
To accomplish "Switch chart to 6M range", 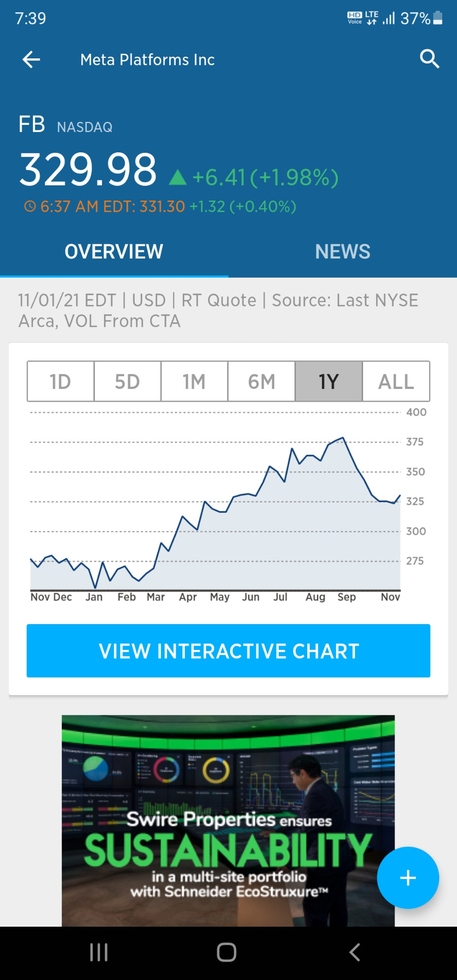I will coord(262,381).
